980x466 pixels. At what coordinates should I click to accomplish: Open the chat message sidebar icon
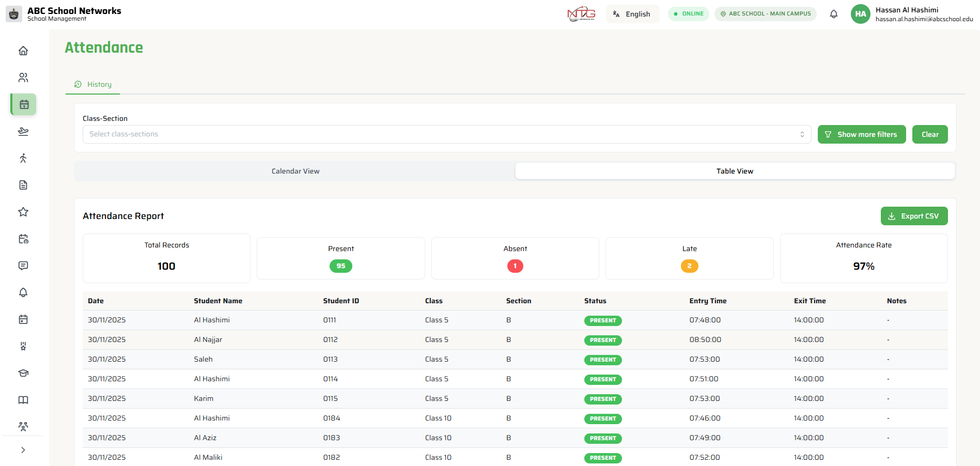point(23,266)
